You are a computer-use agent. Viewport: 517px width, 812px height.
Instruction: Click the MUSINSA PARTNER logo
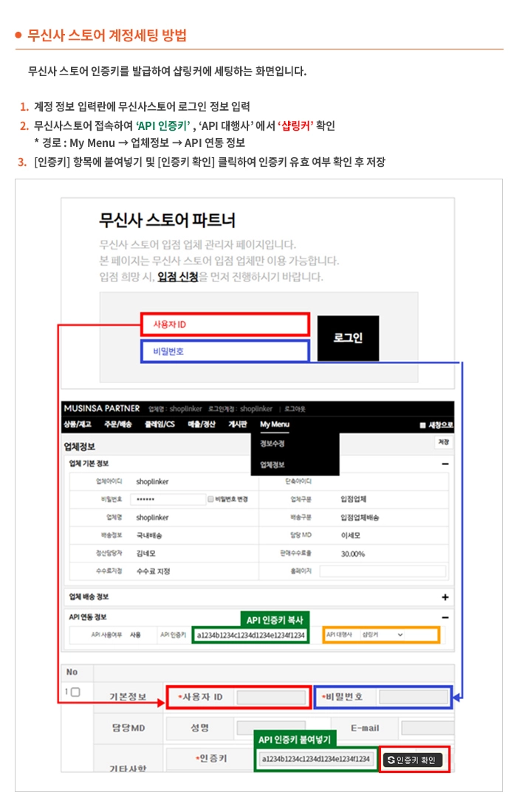tap(101, 408)
